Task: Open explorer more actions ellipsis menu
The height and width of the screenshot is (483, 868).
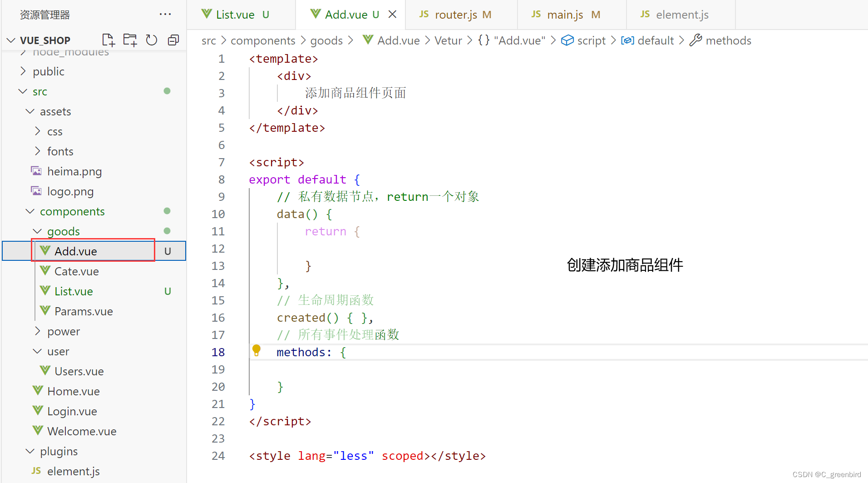Action: point(165,15)
